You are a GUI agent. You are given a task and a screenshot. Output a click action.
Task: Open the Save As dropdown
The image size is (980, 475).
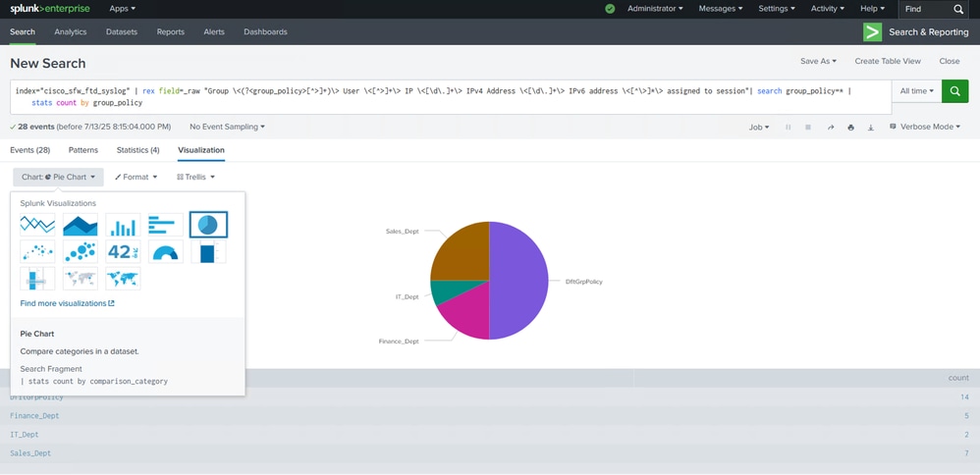pos(818,61)
